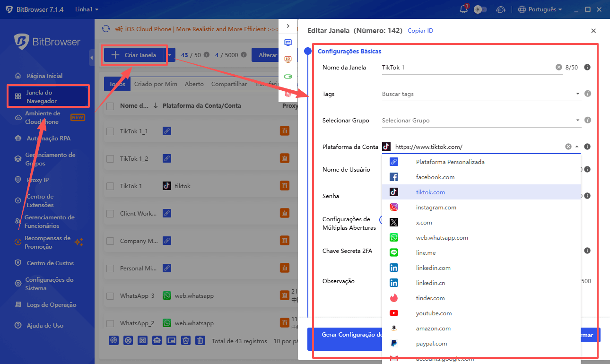The image size is (610, 364).
Task: Click the blue window settings icon in side strip
Action: pos(288,42)
